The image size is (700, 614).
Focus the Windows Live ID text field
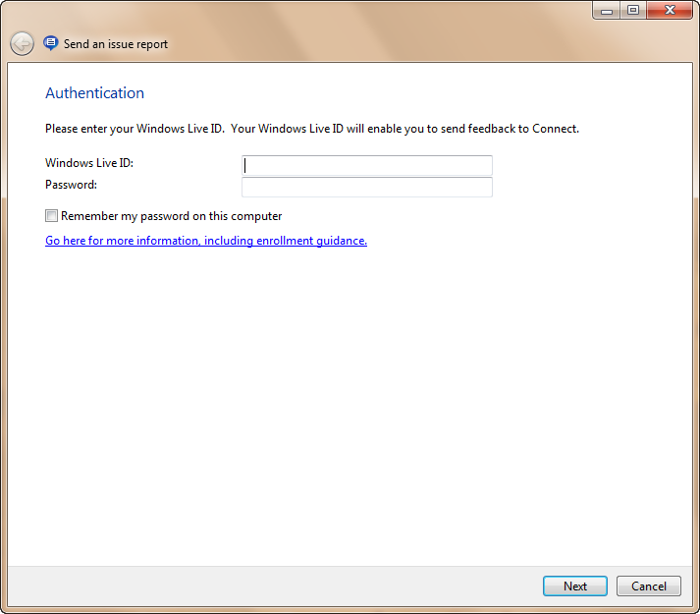(366, 166)
